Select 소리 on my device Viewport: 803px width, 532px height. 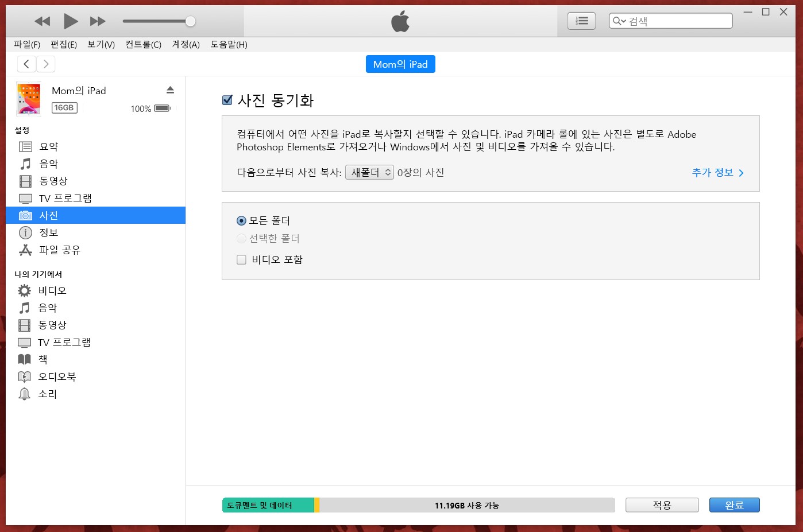point(95,394)
